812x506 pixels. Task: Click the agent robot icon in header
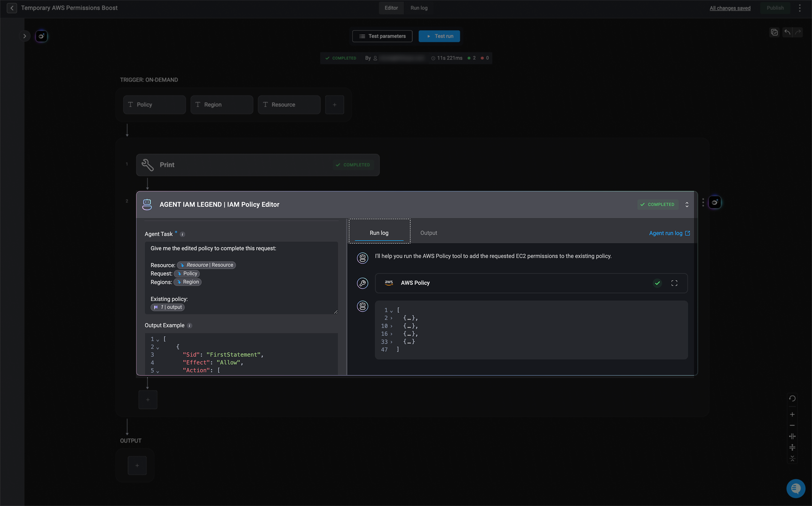click(147, 205)
